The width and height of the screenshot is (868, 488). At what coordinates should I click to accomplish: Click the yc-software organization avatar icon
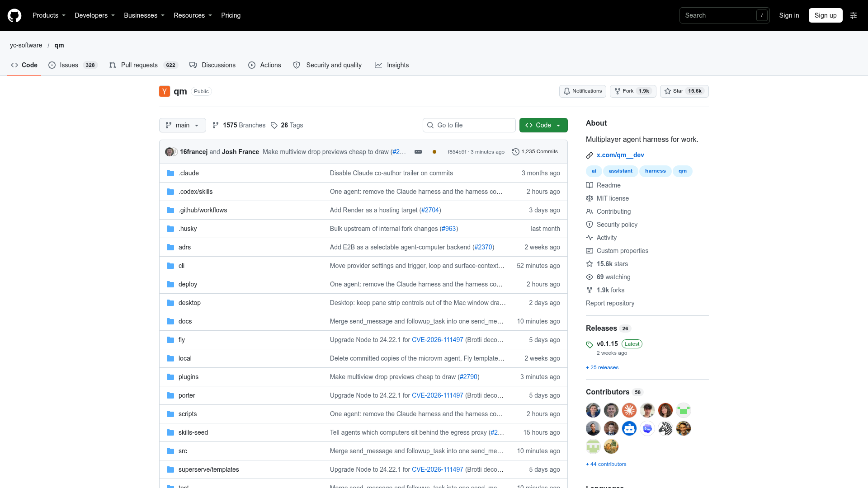pyautogui.click(x=165, y=91)
